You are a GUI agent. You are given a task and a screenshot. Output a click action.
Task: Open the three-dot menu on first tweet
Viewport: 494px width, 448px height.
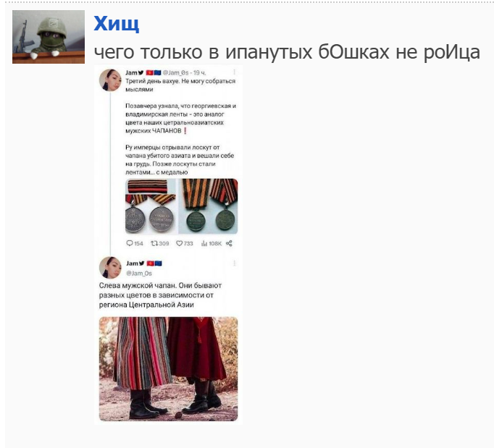(235, 72)
